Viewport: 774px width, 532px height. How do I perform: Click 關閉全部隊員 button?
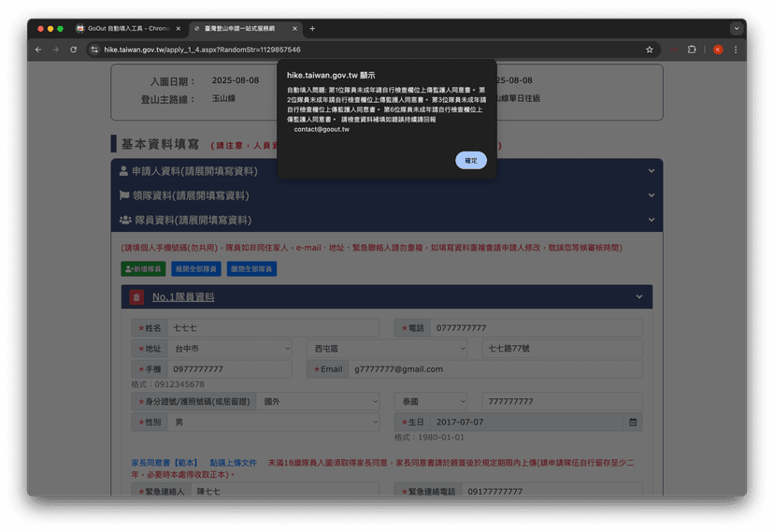251,269
